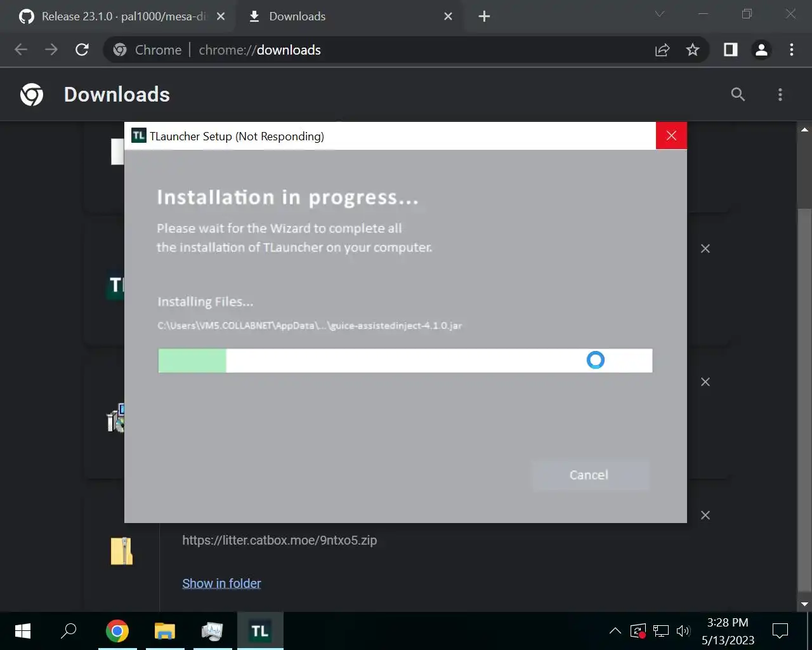Screen dimensions: 812x650
Task: Go forward in browser history
Action: [51, 50]
